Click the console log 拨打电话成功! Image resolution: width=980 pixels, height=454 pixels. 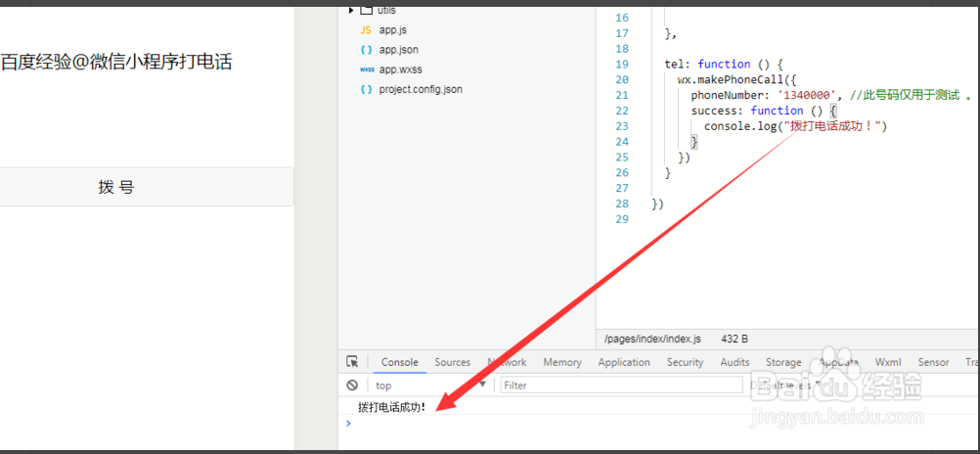(392, 407)
